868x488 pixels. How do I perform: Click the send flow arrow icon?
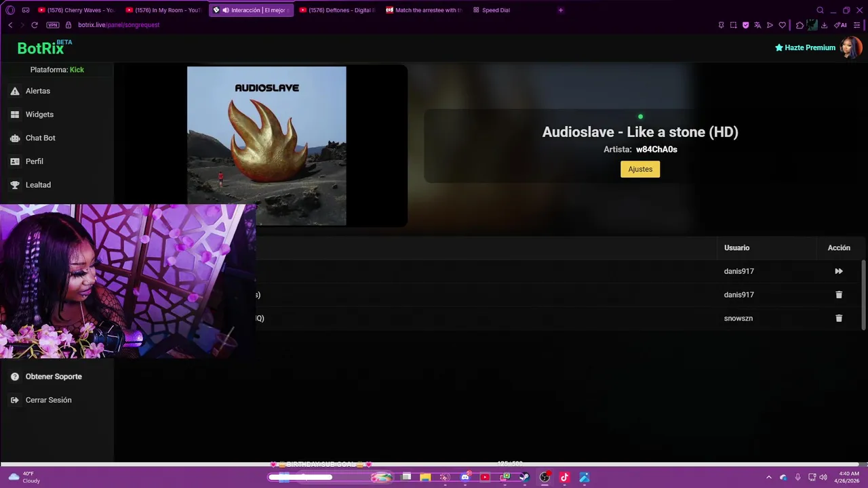[770, 25]
